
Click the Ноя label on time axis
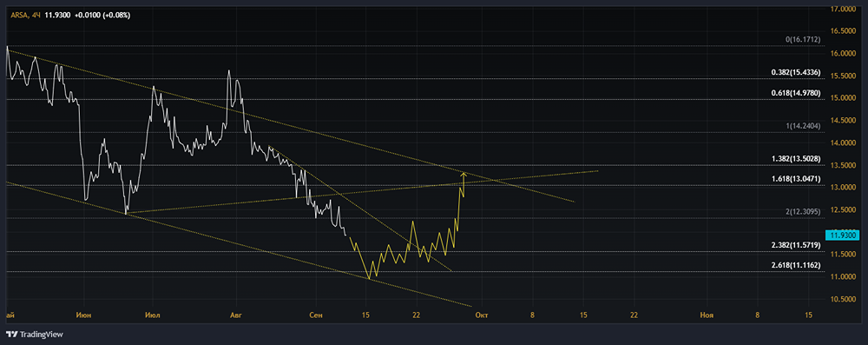[707, 315]
